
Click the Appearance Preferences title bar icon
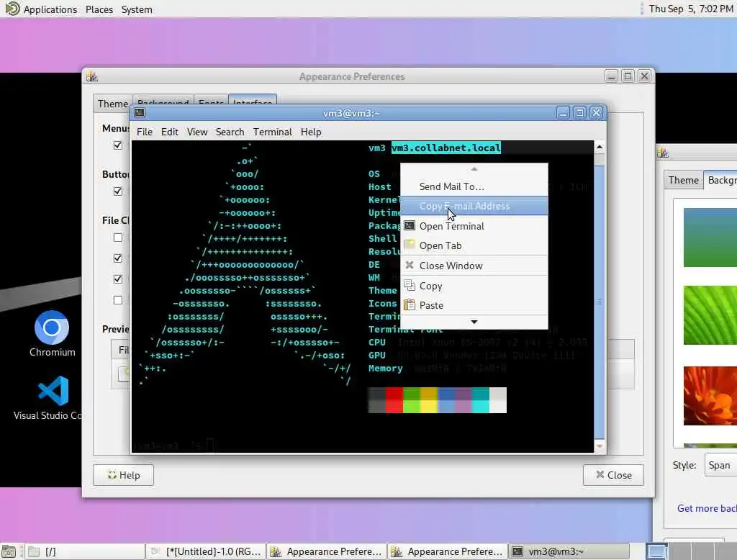point(92,76)
